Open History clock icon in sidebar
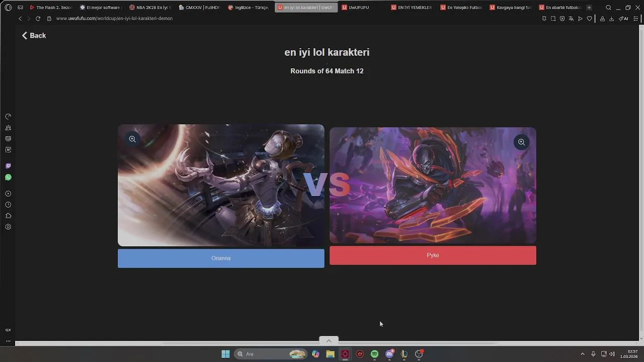This screenshot has width=644, height=362. coord(8,205)
